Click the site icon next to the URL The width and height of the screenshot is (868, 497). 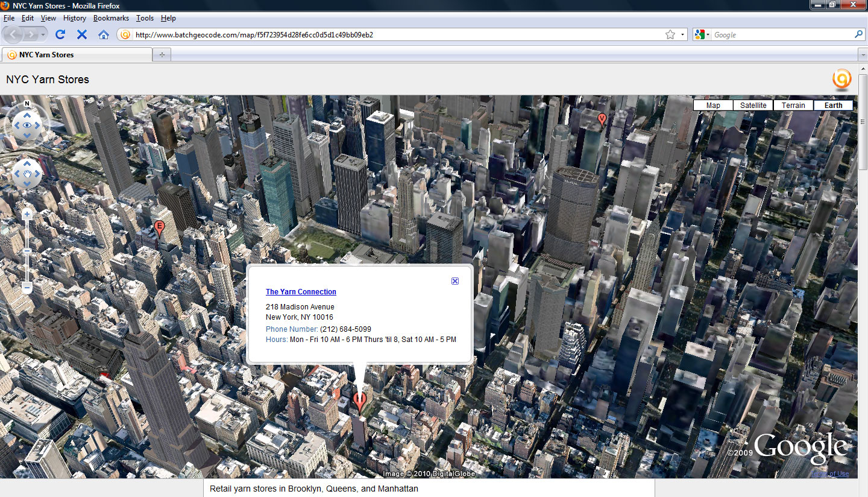pyautogui.click(x=125, y=34)
